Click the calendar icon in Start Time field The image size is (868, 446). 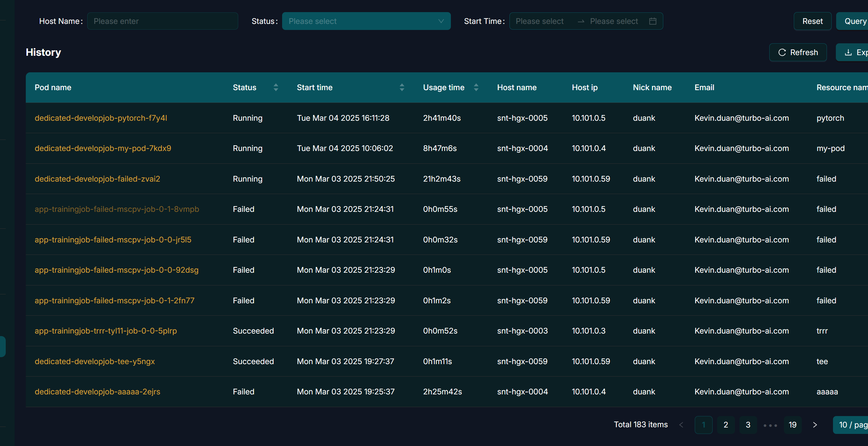[x=652, y=21]
